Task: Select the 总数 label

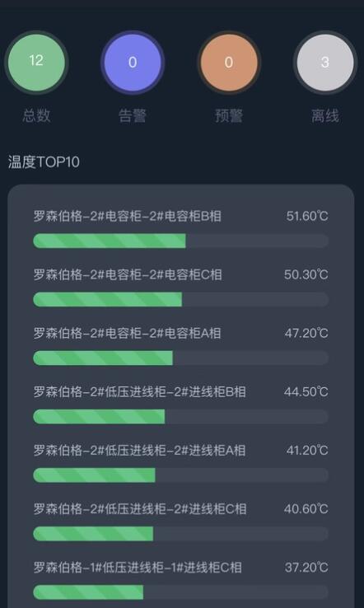Action: pyautogui.click(x=36, y=115)
